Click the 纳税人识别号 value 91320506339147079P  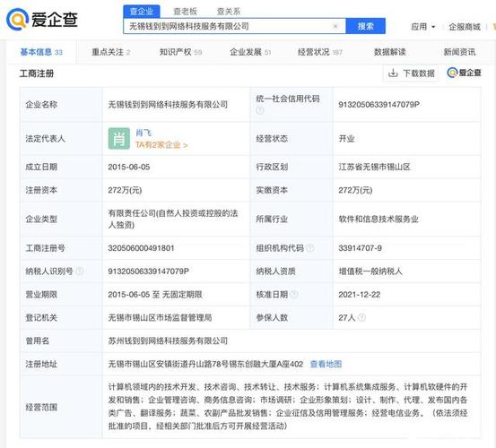pos(148,271)
